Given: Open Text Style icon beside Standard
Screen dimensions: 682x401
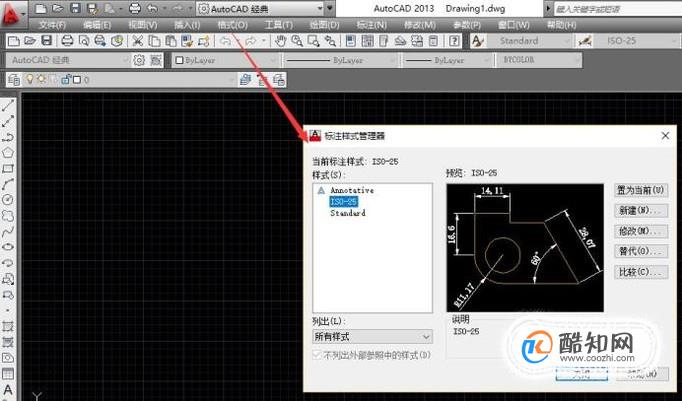Looking at the screenshot, I should pos(478,41).
